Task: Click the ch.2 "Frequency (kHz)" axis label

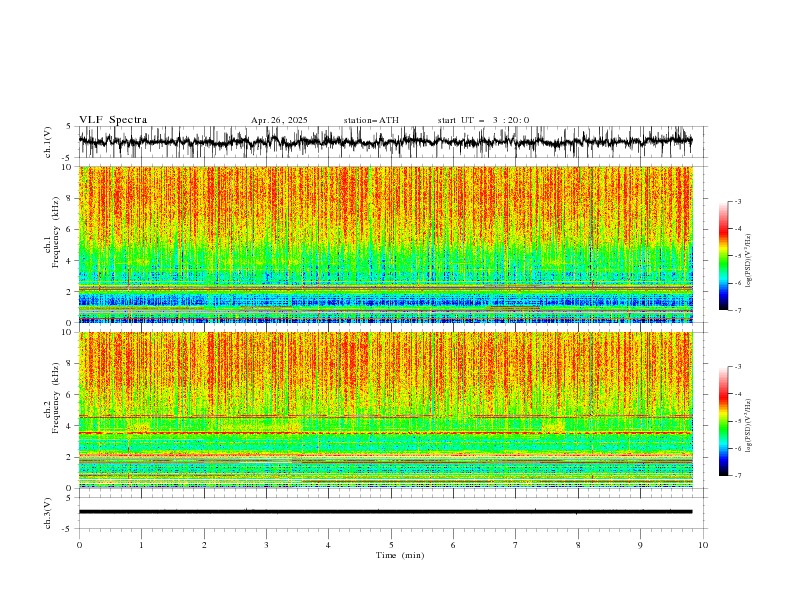Action: pos(56,398)
